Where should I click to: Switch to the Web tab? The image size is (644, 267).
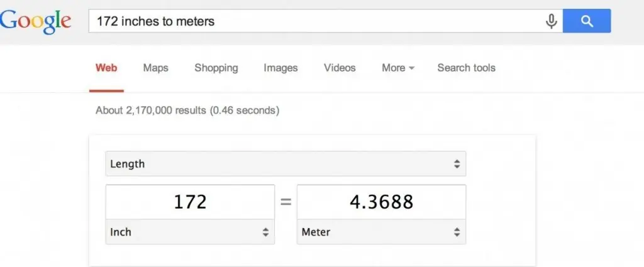coord(106,68)
